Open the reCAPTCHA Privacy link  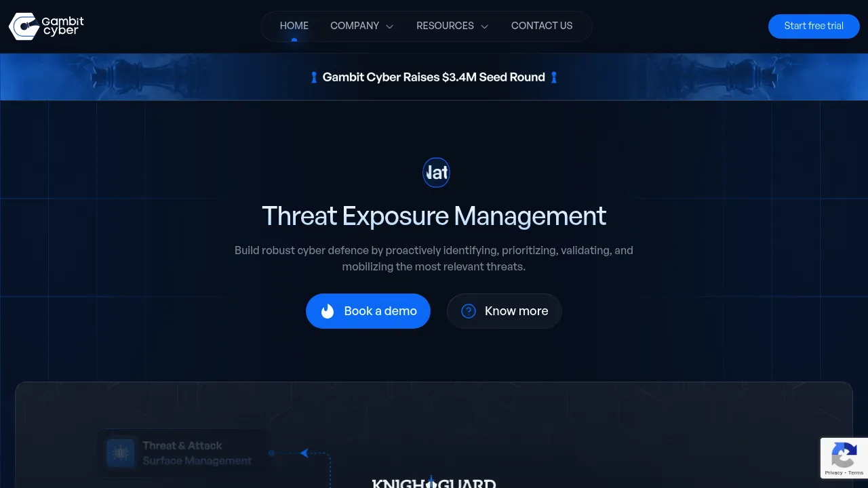point(833,472)
